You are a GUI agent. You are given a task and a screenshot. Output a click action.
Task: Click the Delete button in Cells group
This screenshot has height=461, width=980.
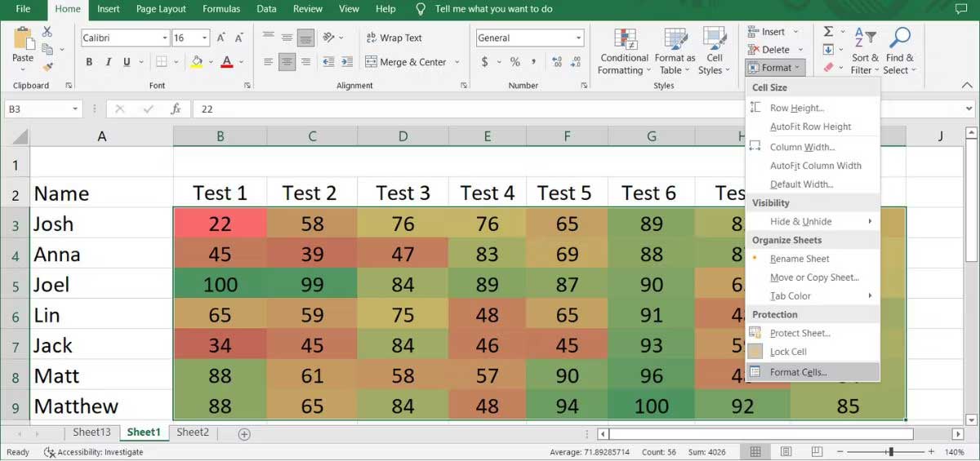point(775,50)
